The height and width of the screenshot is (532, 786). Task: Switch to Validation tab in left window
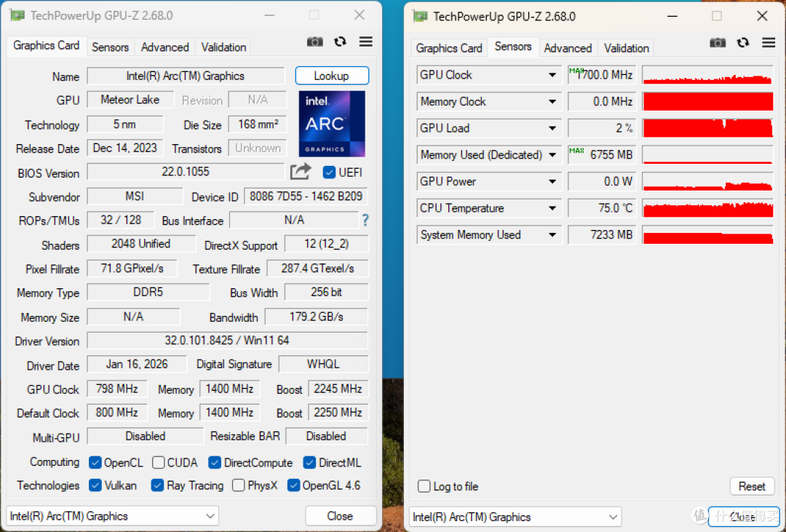click(223, 47)
